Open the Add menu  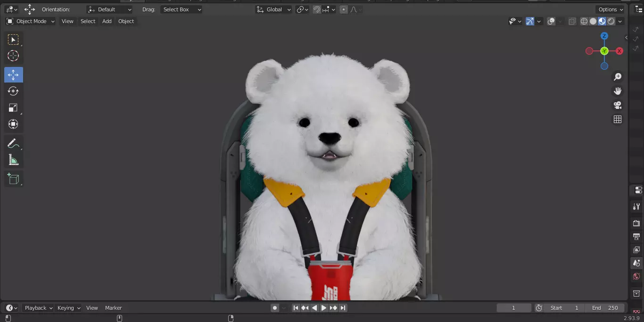pyautogui.click(x=107, y=21)
